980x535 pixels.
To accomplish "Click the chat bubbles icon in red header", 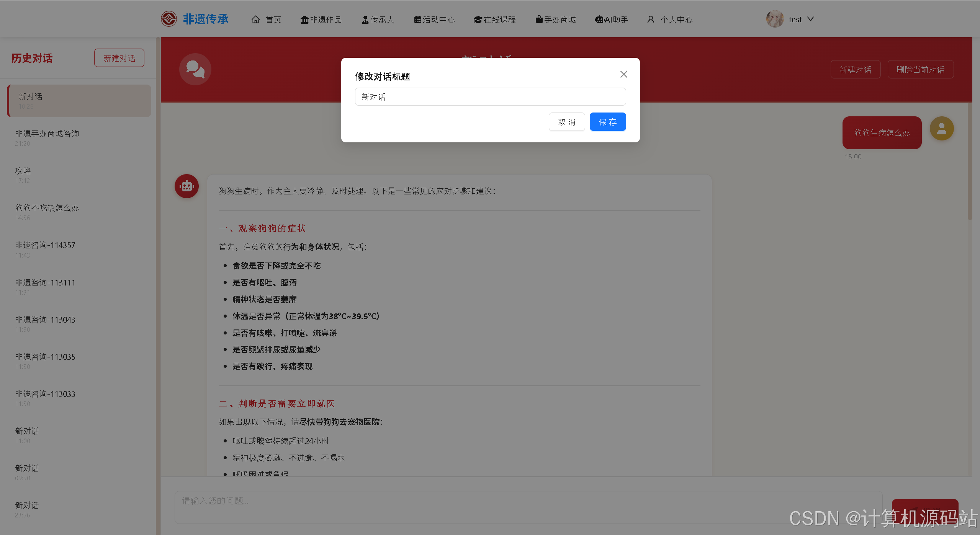I will pyautogui.click(x=195, y=69).
